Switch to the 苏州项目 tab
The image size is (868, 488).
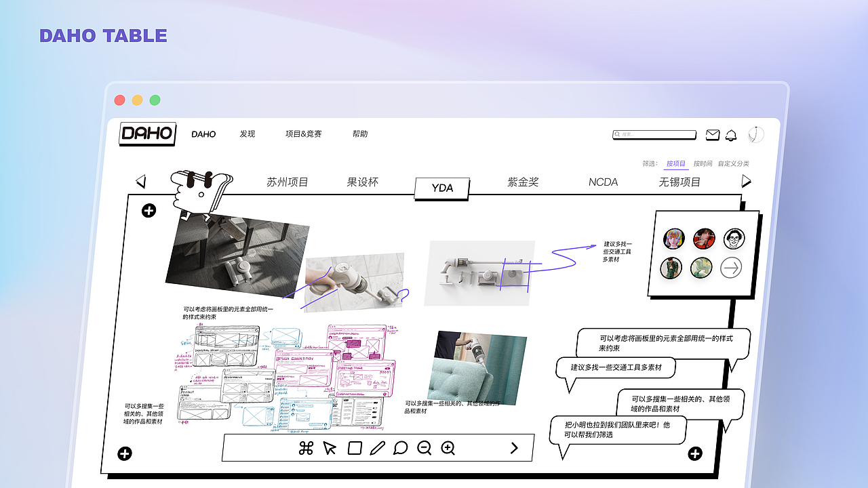(x=288, y=182)
